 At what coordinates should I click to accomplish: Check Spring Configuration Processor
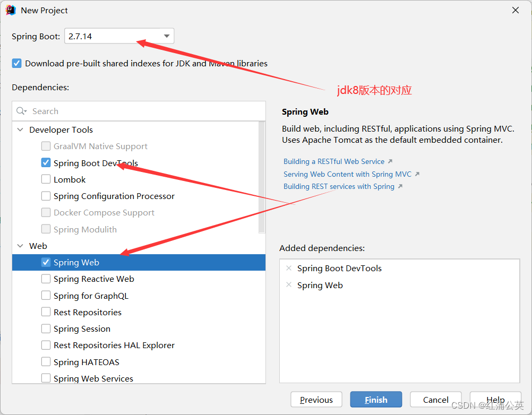(46, 196)
